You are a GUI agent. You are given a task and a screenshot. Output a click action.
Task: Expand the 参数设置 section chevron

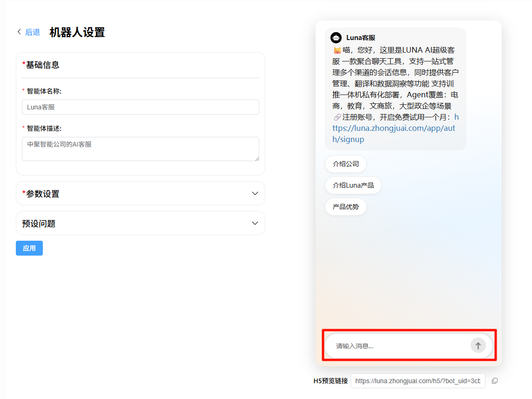point(255,193)
